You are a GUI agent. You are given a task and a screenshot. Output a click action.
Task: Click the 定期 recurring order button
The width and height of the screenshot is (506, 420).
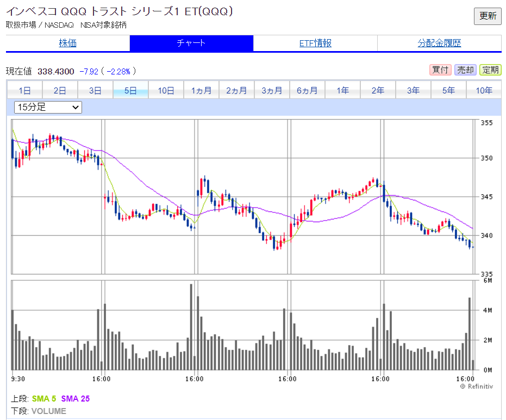pos(490,70)
